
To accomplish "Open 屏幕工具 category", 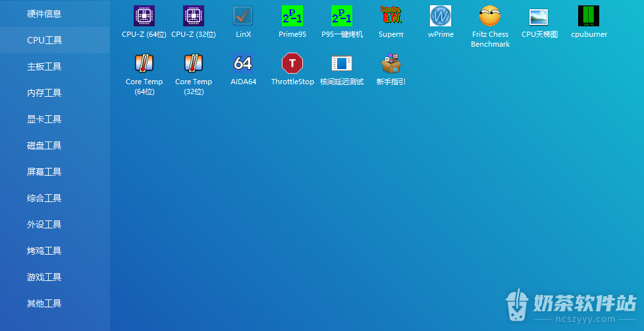I will tap(55, 172).
